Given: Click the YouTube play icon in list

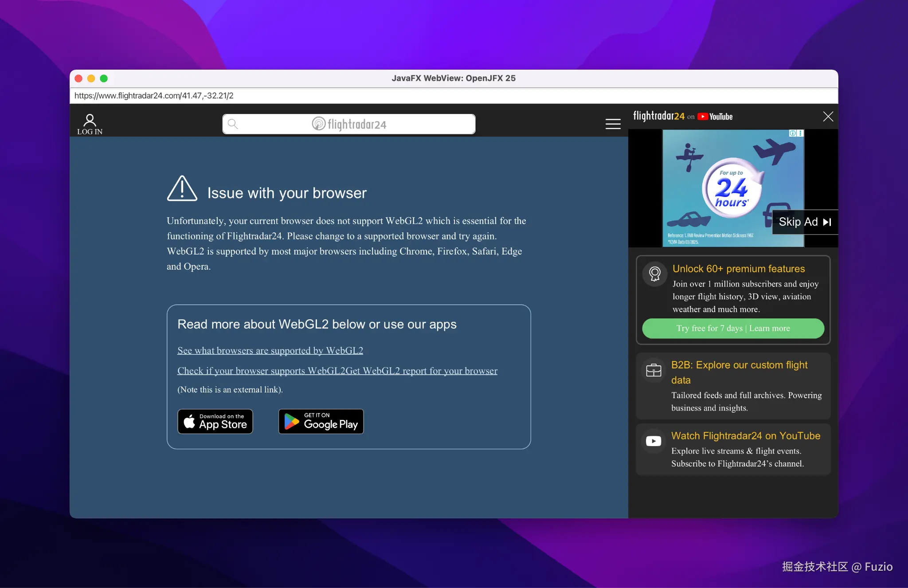Looking at the screenshot, I should [654, 441].
